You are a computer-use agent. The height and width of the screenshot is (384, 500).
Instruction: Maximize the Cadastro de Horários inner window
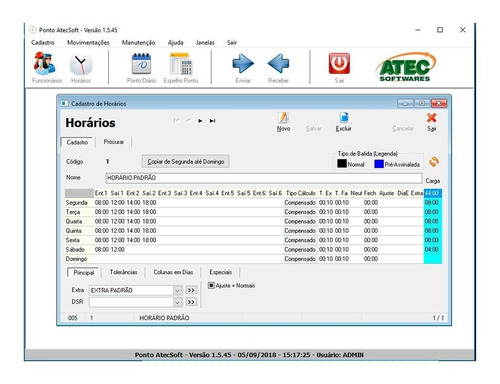pos(422,103)
